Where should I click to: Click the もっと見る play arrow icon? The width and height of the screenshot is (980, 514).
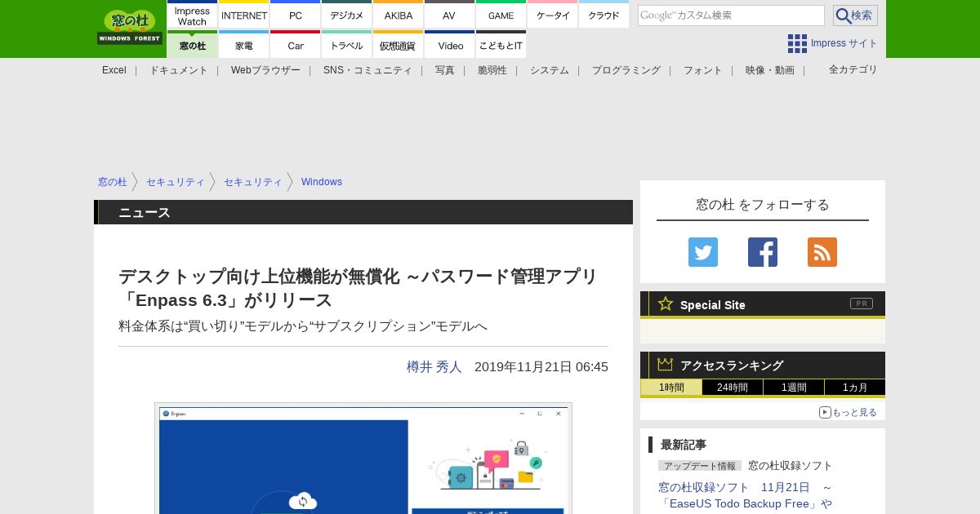pos(825,412)
